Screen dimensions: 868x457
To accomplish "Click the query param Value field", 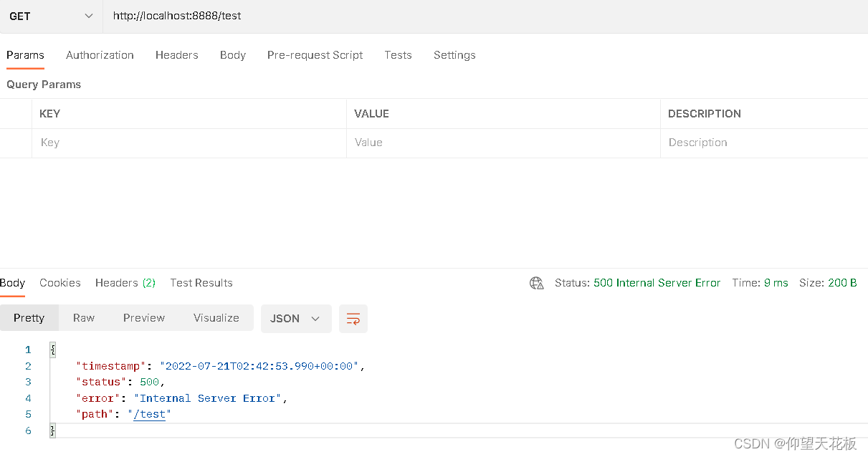I will [x=503, y=143].
